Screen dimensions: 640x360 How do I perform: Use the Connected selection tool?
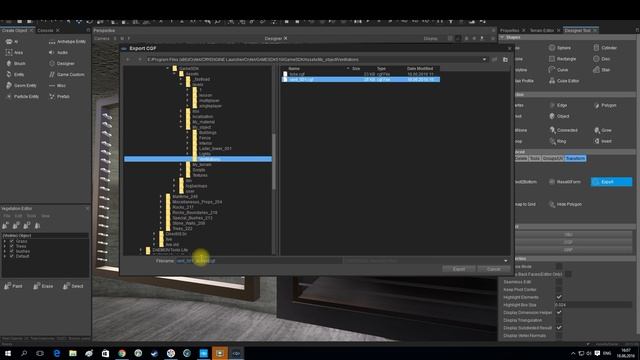click(563, 130)
